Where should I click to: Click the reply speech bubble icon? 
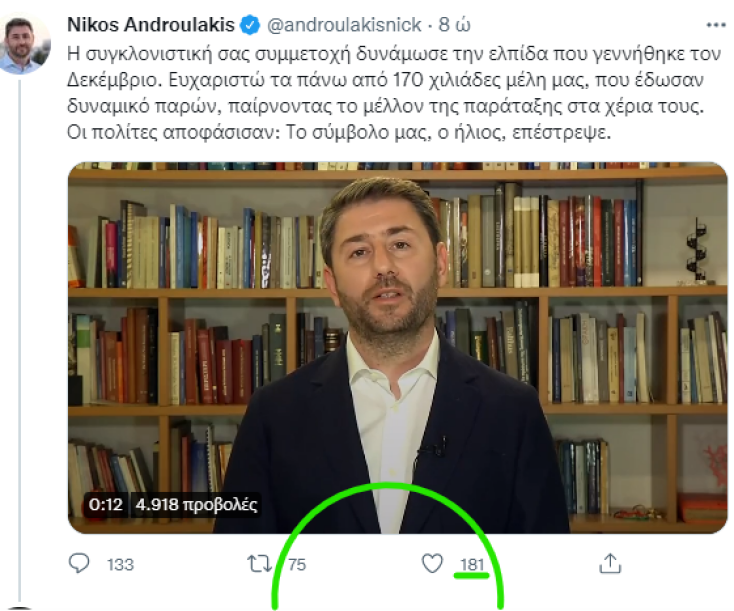[x=79, y=563]
